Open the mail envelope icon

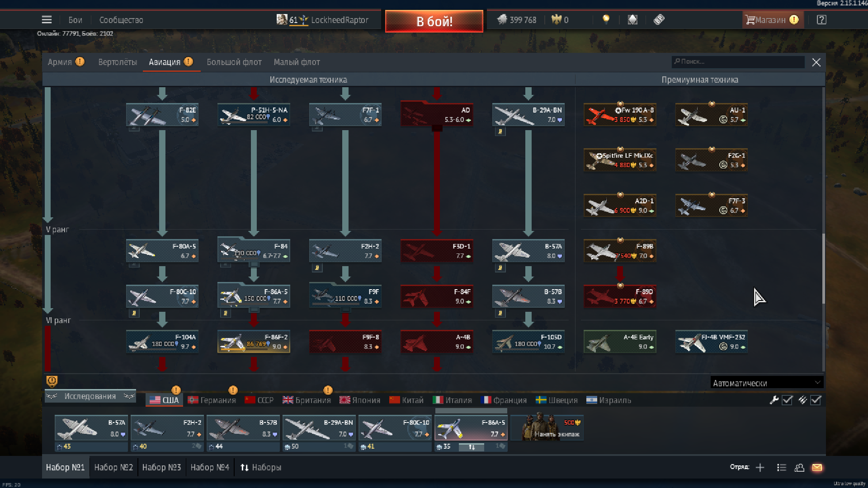click(x=817, y=468)
